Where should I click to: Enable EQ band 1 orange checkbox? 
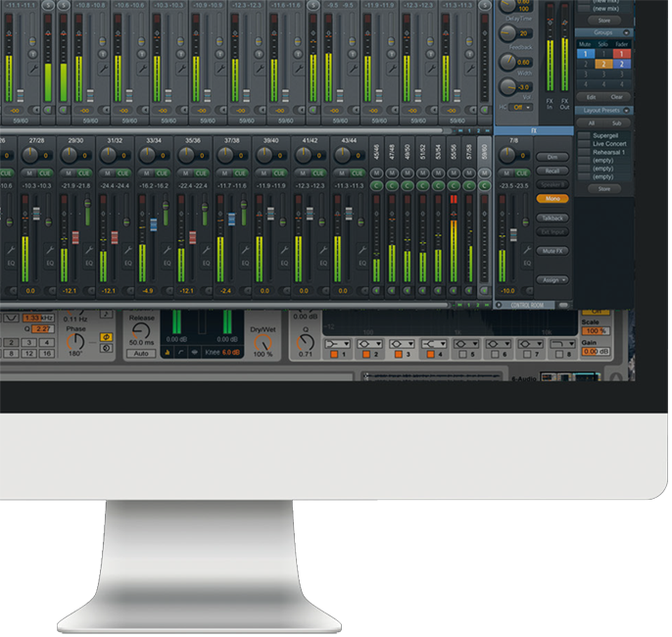point(334,354)
